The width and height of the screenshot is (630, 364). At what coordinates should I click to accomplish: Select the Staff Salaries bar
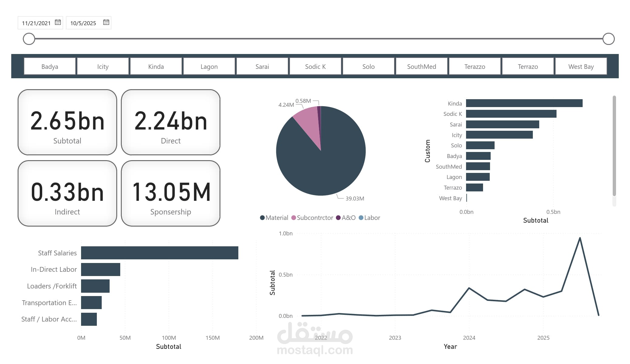(159, 253)
